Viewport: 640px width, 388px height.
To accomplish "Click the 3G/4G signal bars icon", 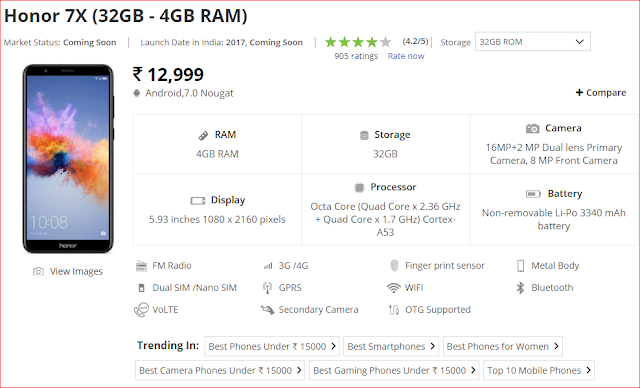I will (268, 266).
